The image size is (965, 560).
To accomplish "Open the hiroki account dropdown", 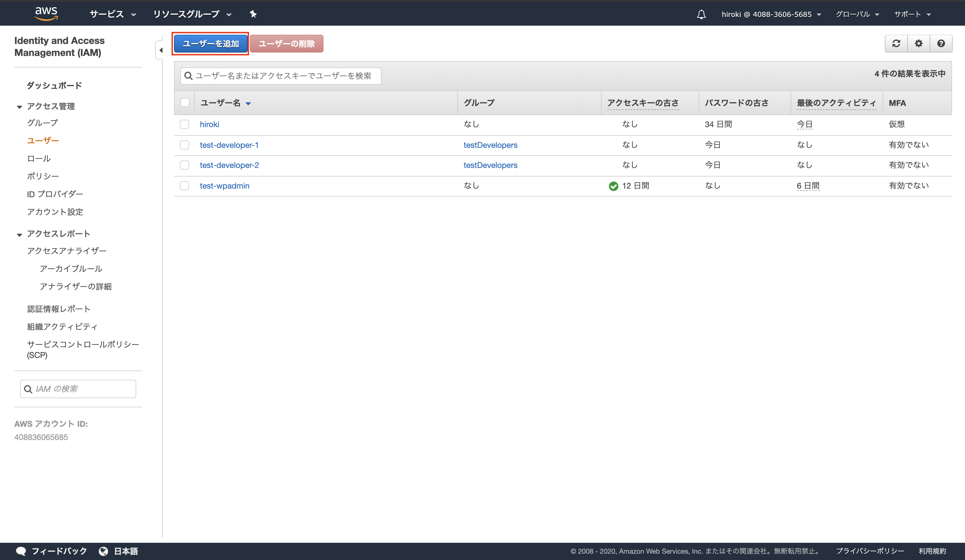I will 771,14.
